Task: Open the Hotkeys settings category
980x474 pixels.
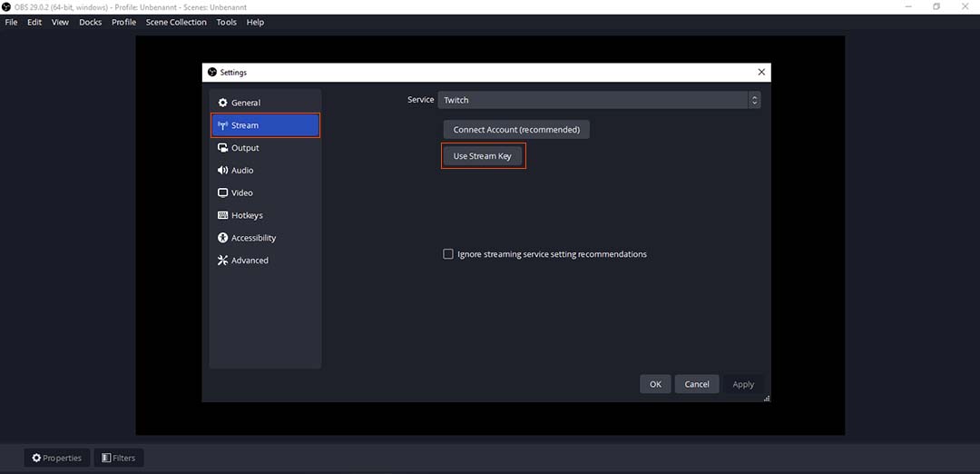Action: tap(265, 215)
